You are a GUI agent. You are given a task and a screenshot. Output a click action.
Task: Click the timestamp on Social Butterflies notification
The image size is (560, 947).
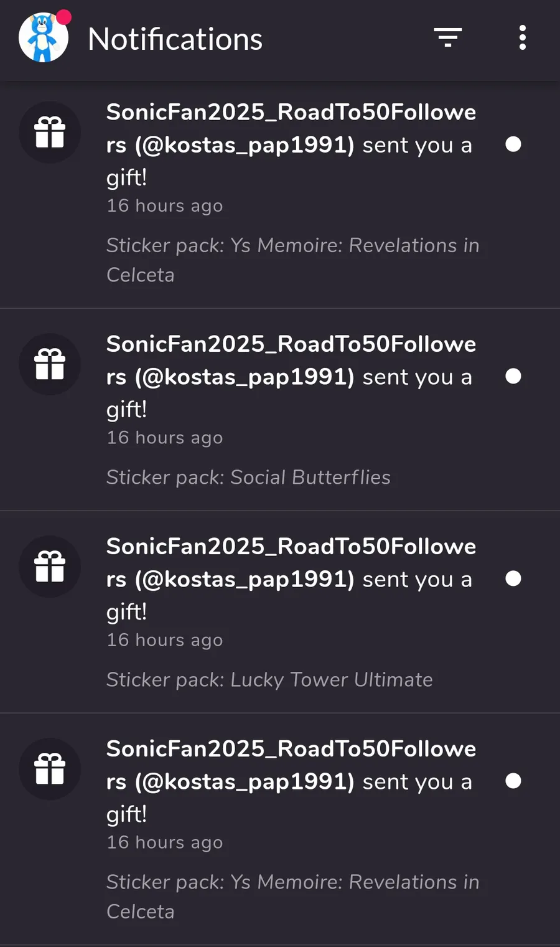(164, 438)
